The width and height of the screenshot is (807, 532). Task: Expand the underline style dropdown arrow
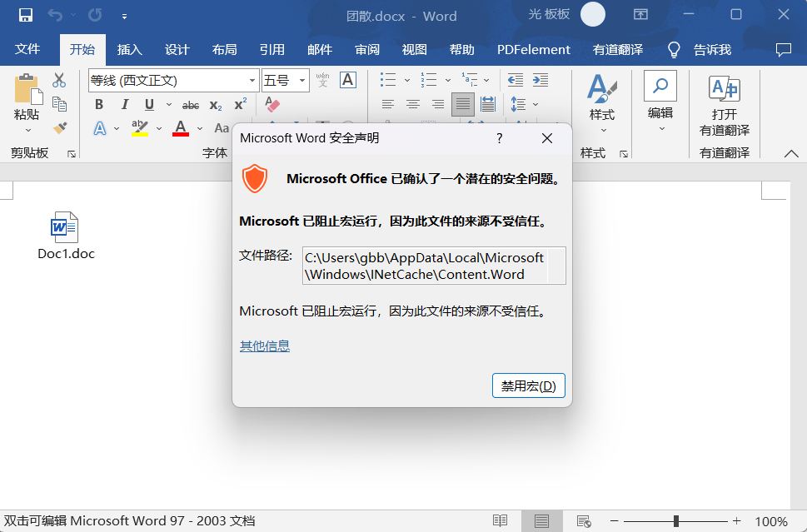click(168, 104)
